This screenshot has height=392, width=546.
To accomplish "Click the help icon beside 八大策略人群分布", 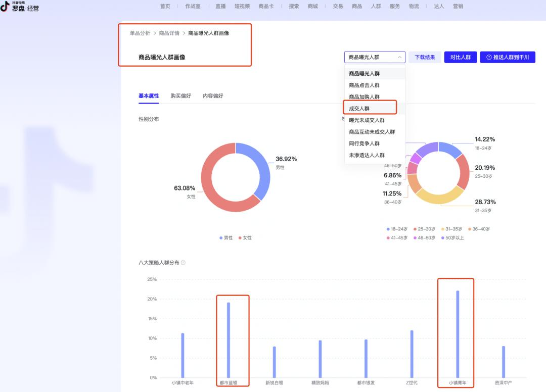I will tap(183, 263).
